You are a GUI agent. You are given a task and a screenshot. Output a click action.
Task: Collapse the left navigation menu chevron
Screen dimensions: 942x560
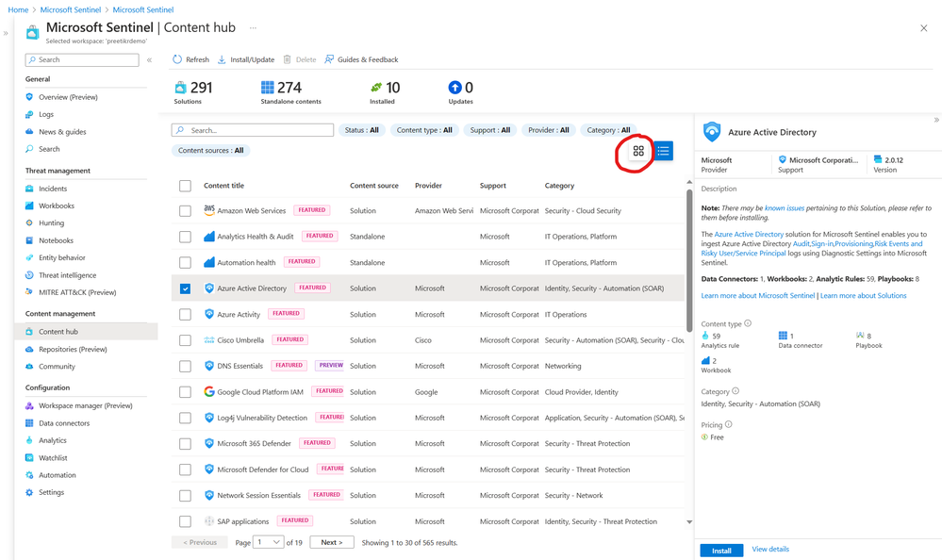pos(149,59)
